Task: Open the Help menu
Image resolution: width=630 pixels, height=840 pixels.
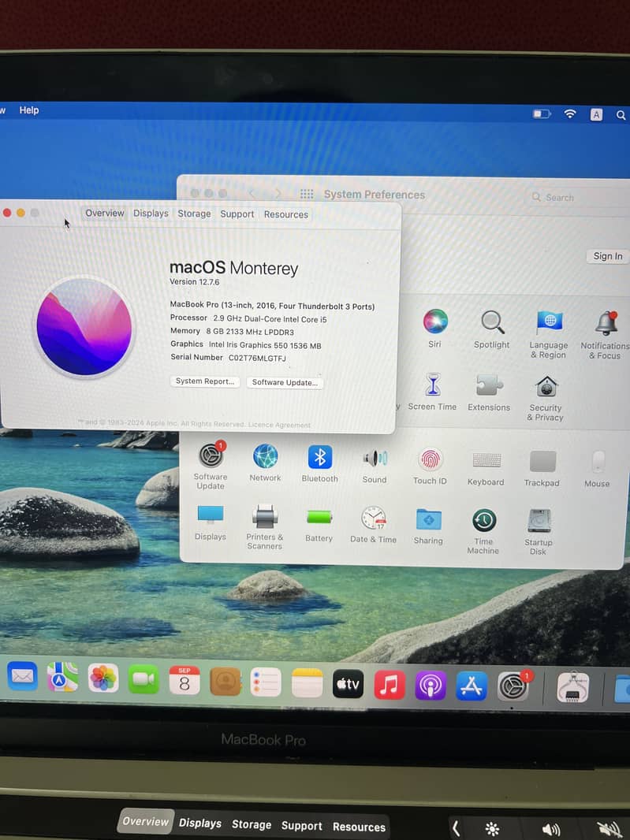Action: pyautogui.click(x=29, y=110)
